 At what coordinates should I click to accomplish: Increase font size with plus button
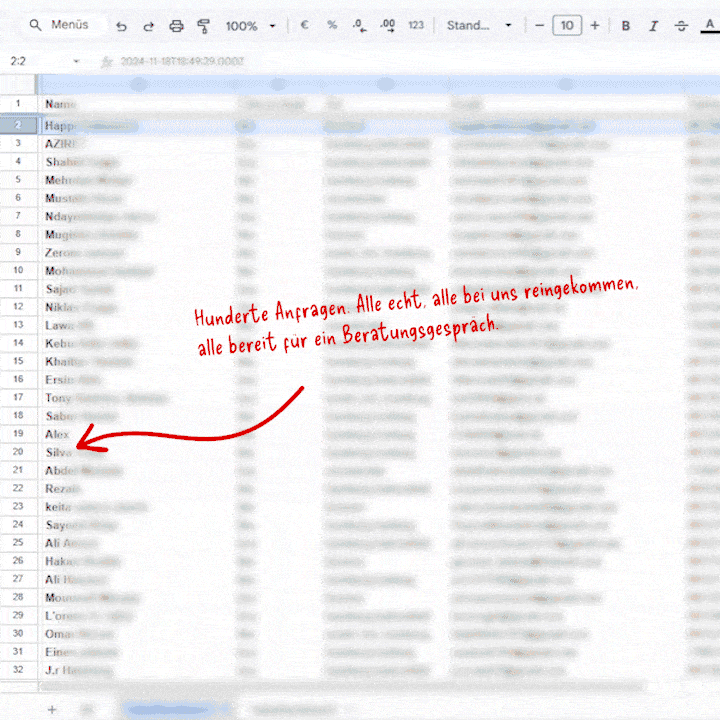(x=595, y=25)
